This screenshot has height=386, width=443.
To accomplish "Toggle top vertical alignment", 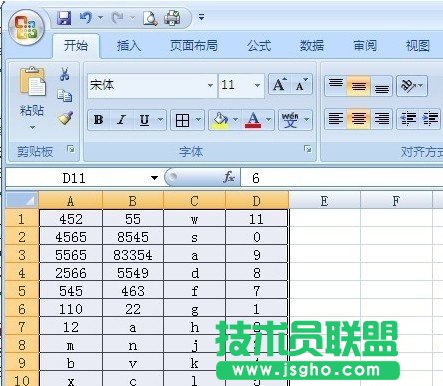I will pyautogui.click(x=336, y=86).
